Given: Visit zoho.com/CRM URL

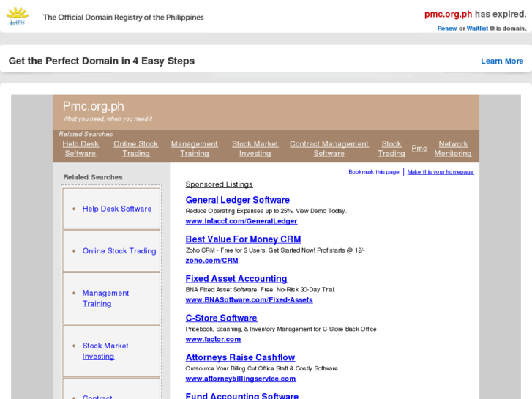Looking at the screenshot, I should 211,261.
